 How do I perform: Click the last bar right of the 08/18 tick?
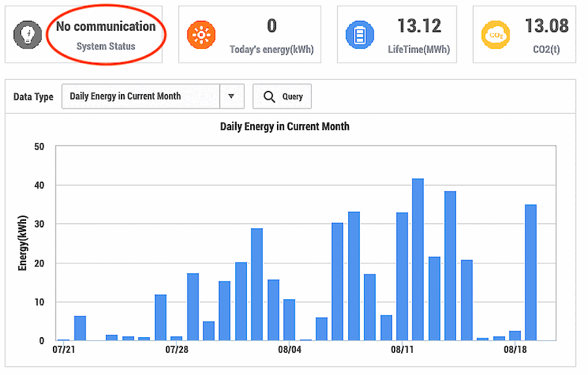click(531, 272)
